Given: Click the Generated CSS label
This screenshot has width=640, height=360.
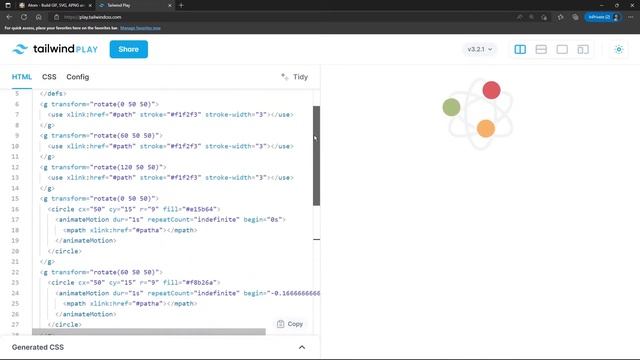Looking at the screenshot, I should [x=38, y=347].
